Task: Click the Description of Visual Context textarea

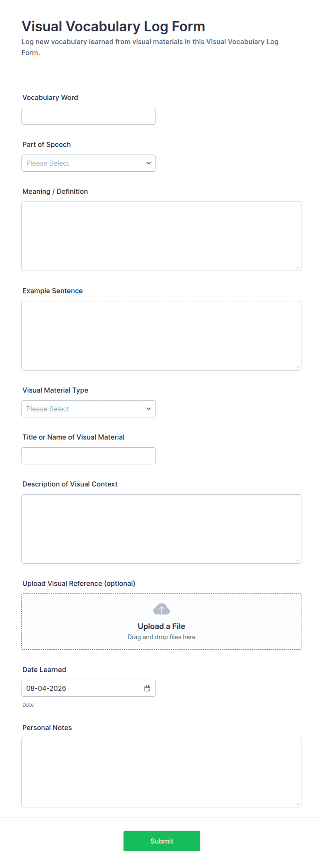Action: (x=161, y=529)
